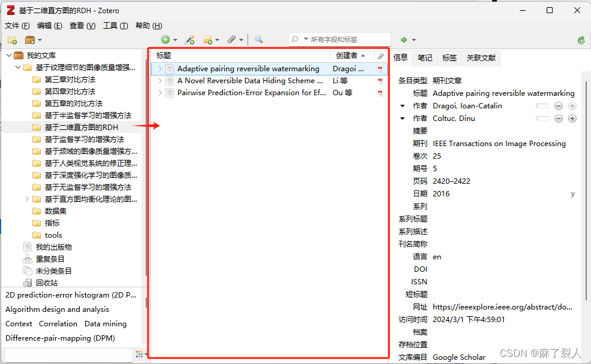The height and width of the screenshot is (364, 591).
Task: Select the 基于二维直方图的RDH collection
Action: [x=82, y=128]
